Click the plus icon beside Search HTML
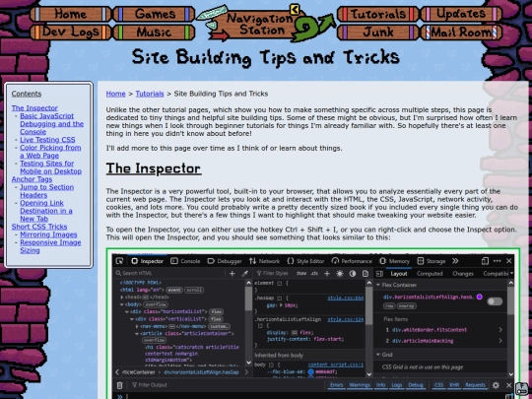This screenshot has width=532, height=399. point(233,274)
